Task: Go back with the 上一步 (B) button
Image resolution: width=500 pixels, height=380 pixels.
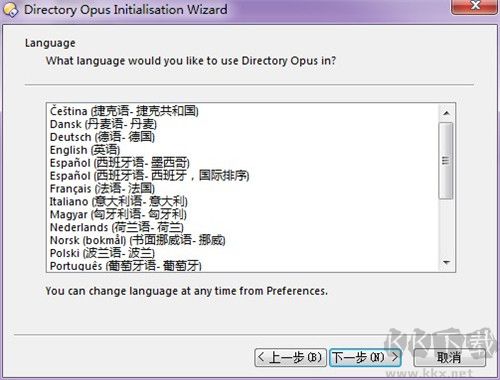Action: [x=290, y=358]
